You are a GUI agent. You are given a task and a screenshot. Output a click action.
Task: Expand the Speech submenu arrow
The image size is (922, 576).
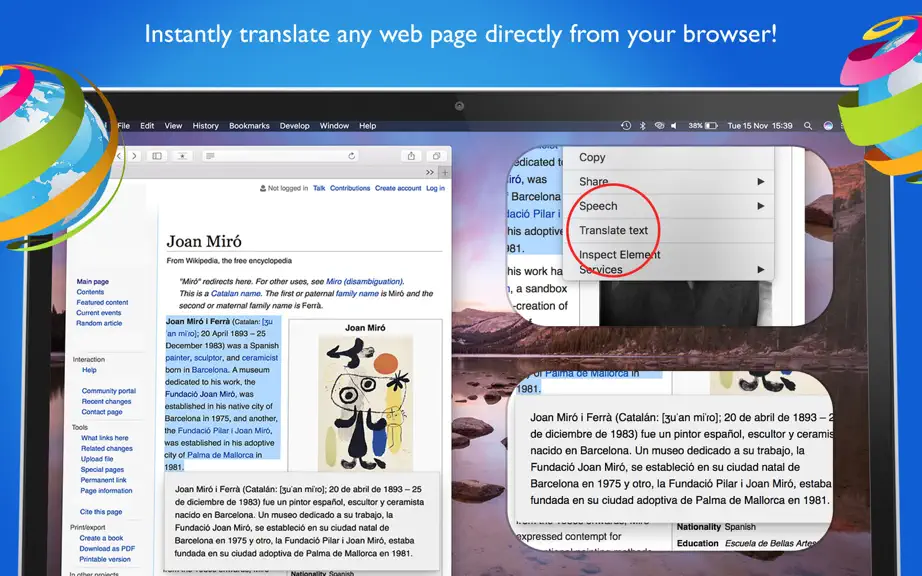pos(761,206)
